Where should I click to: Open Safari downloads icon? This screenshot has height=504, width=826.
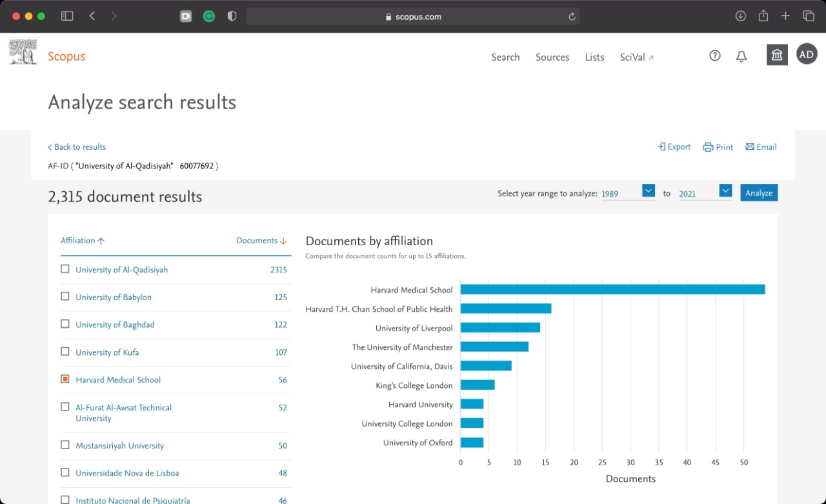coord(741,16)
